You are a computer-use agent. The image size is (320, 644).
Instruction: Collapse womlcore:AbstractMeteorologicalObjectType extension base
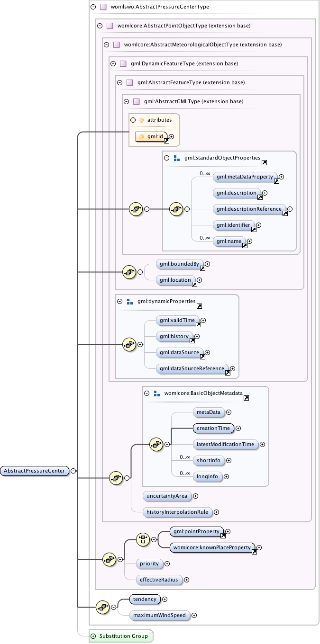[106, 45]
